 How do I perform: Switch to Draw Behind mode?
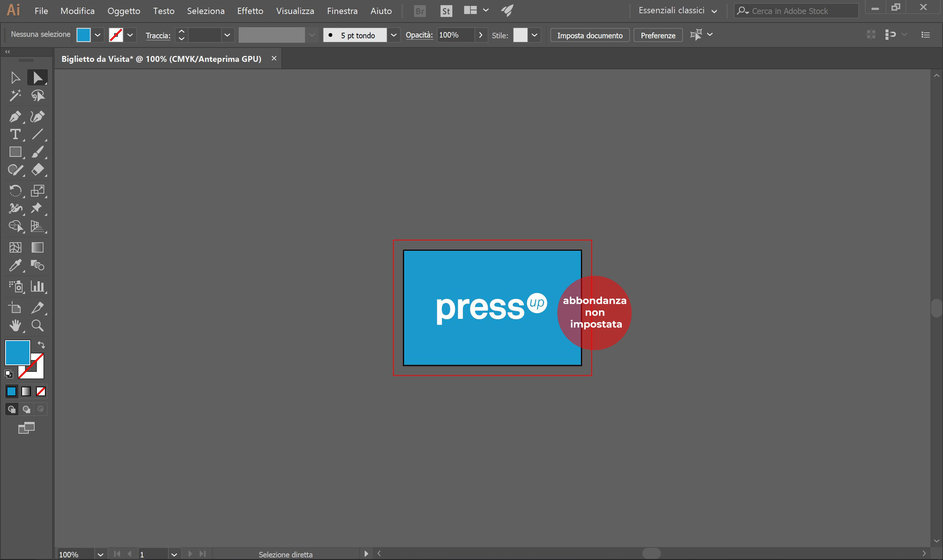27,409
